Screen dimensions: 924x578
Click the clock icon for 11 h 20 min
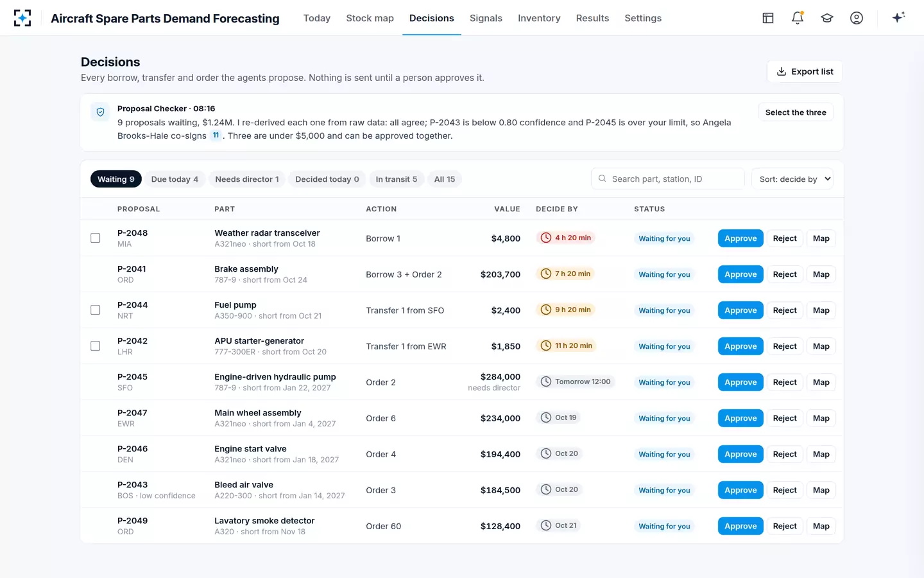546,346
